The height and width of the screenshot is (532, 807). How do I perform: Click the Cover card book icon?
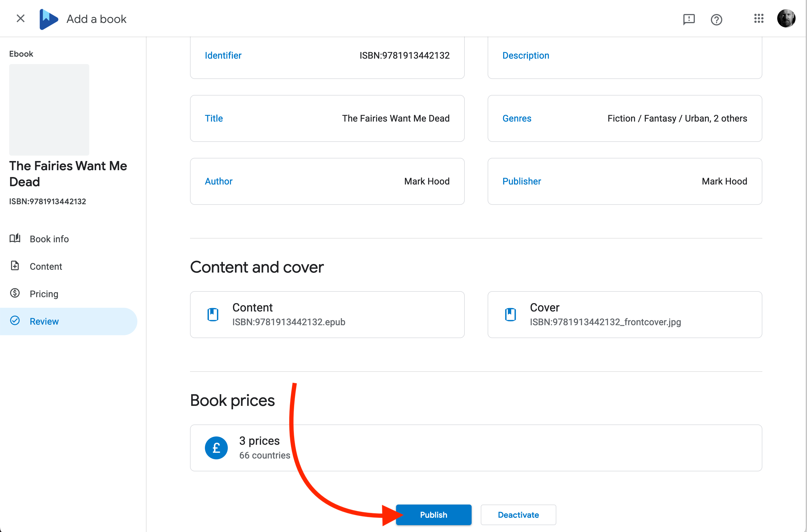coord(510,315)
